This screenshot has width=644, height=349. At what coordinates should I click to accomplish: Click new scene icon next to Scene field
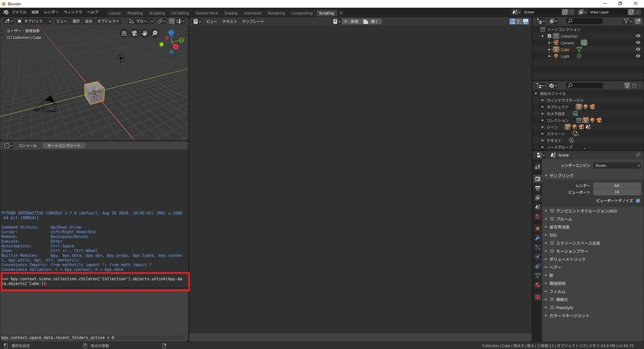click(x=565, y=12)
